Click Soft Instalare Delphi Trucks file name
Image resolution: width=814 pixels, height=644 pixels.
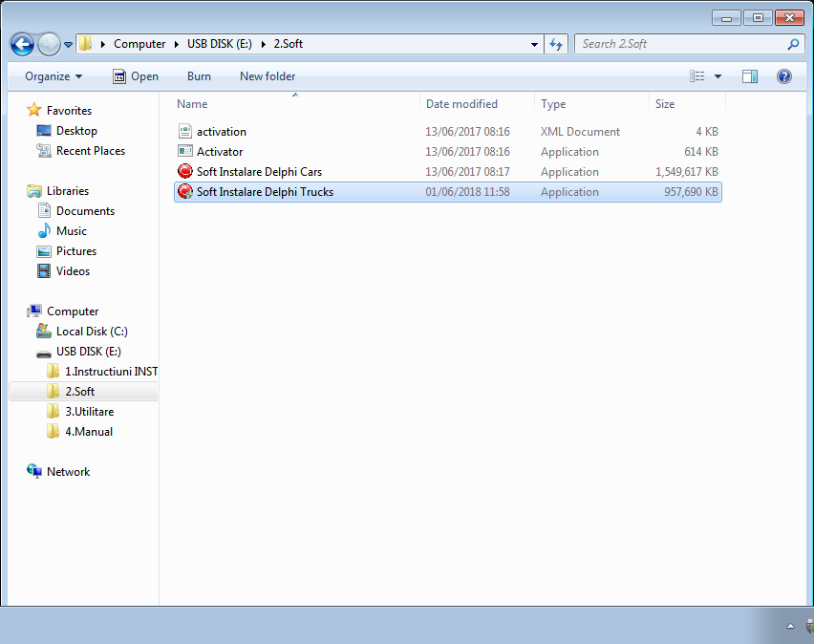click(x=265, y=192)
